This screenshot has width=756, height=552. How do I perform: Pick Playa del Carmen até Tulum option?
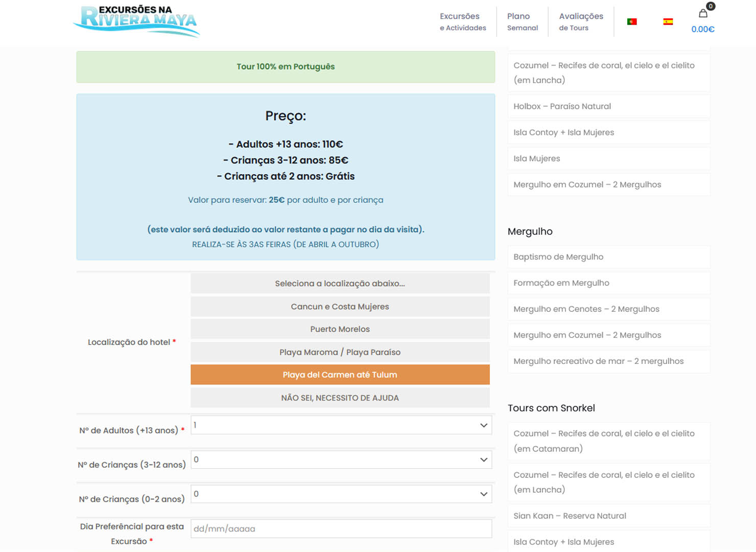(340, 375)
